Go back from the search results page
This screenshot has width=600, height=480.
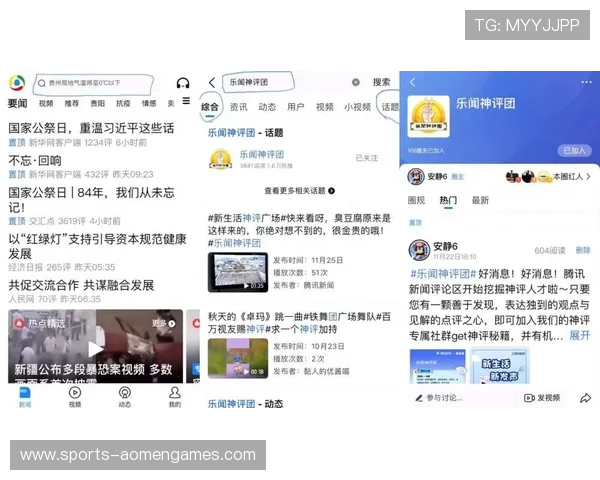(212, 82)
